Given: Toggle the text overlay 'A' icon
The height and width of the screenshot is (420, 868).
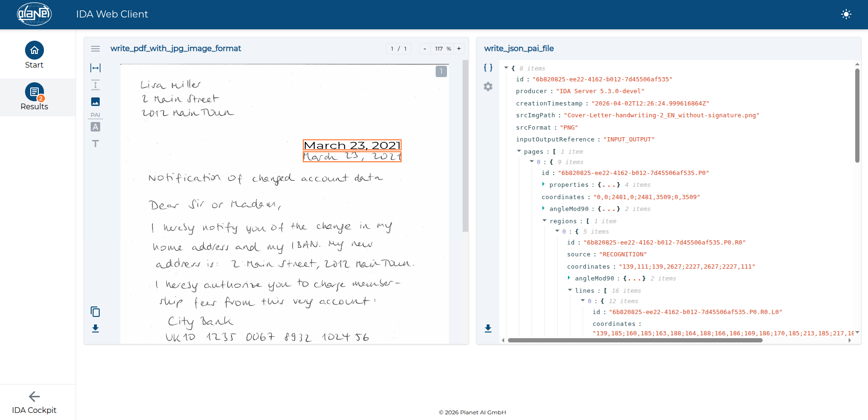Looking at the screenshot, I should 95,127.
